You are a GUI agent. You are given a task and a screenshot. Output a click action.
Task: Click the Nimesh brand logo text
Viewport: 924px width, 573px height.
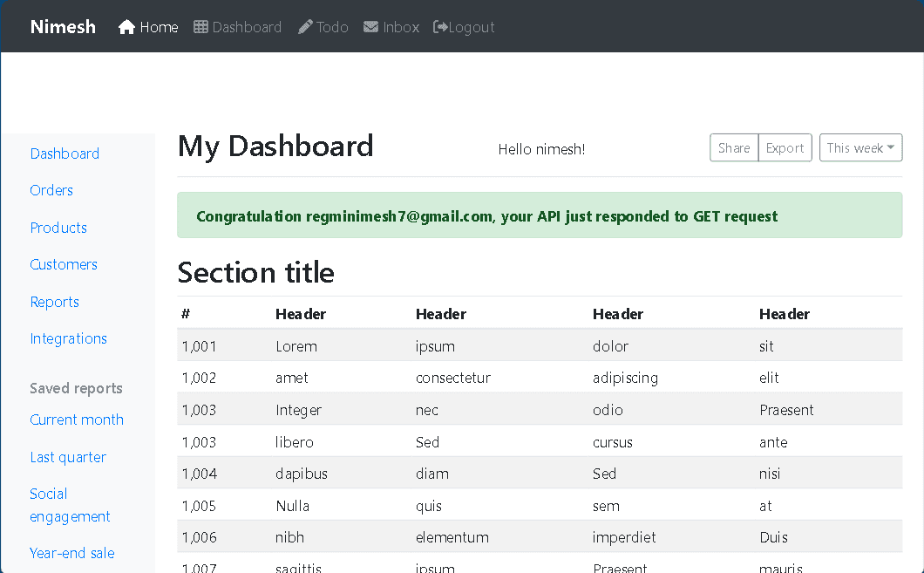coord(63,27)
